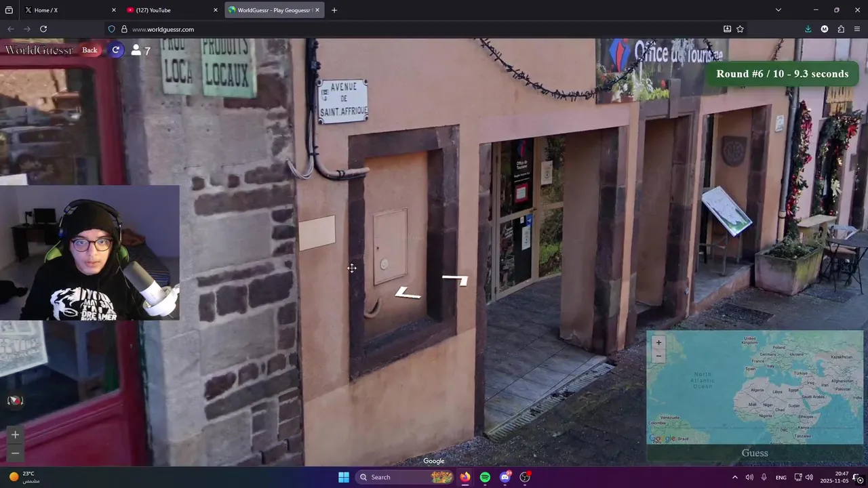Image resolution: width=868 pixels, height=488 pixels.
Task: Expand the hidden system tray icons
Action: pos(734,477)
